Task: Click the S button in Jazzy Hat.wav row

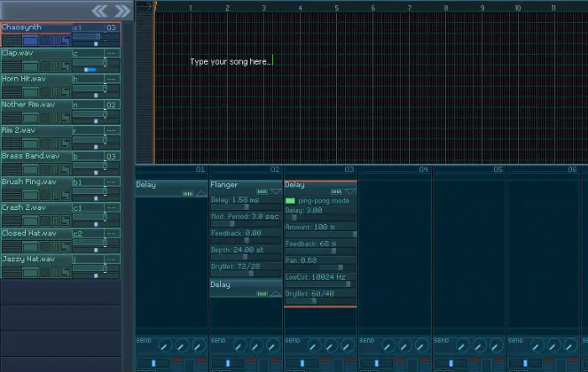Action: tap(66, 272)
